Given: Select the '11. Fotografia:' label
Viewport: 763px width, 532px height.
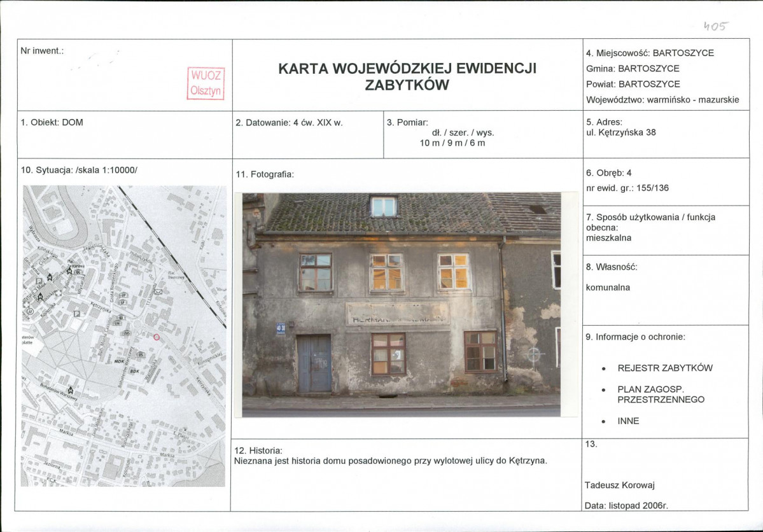Looking at the screenshot, I should point(265,174).
